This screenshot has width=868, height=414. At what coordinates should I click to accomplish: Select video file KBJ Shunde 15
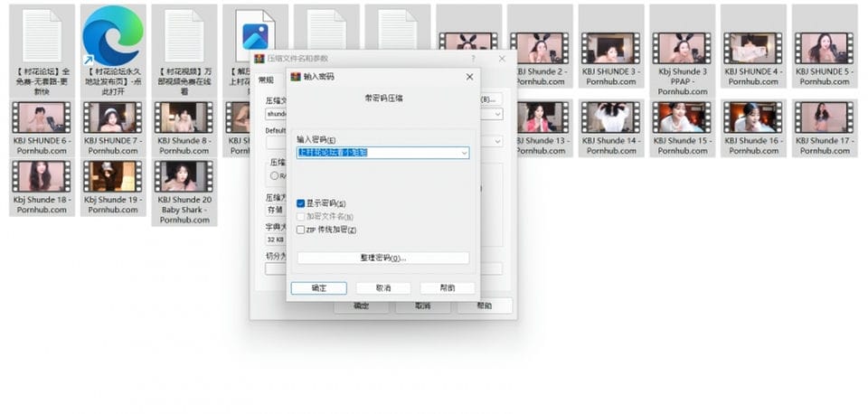click(x=682, y=127)
